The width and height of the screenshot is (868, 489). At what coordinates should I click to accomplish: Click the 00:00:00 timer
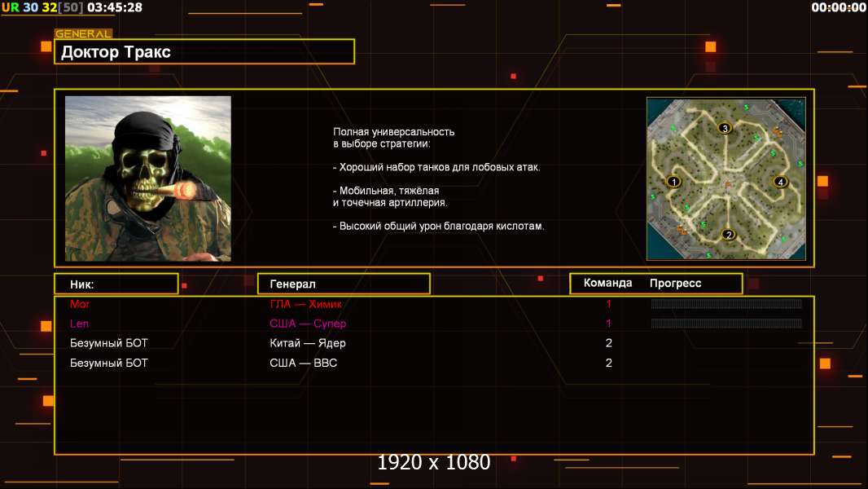[838, 7]
